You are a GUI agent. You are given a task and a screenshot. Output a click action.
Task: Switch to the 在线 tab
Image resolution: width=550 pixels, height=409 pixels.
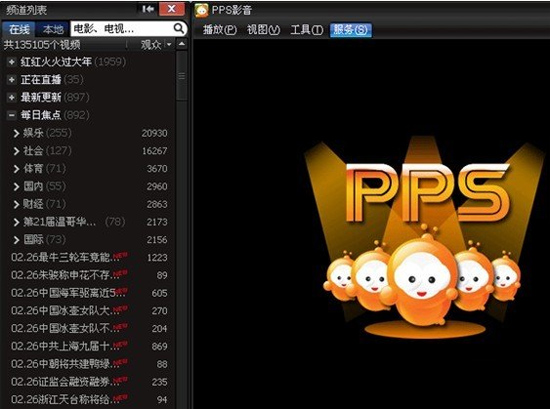tap(19, 29)
